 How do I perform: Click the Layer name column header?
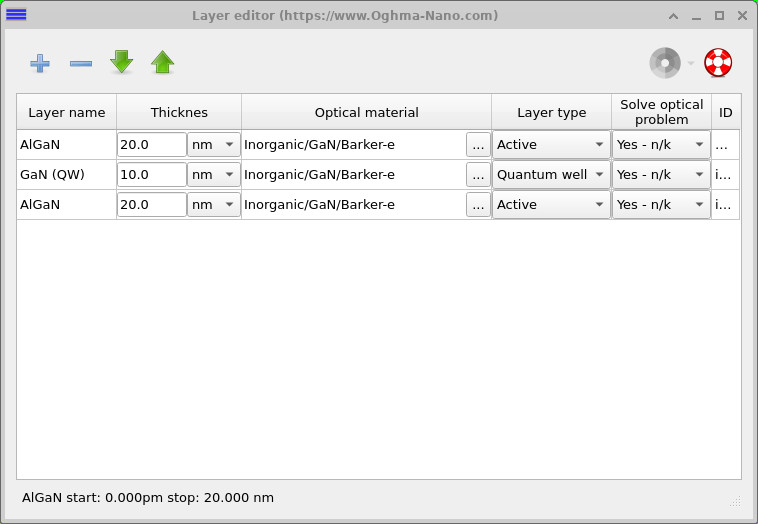(67, 112)
